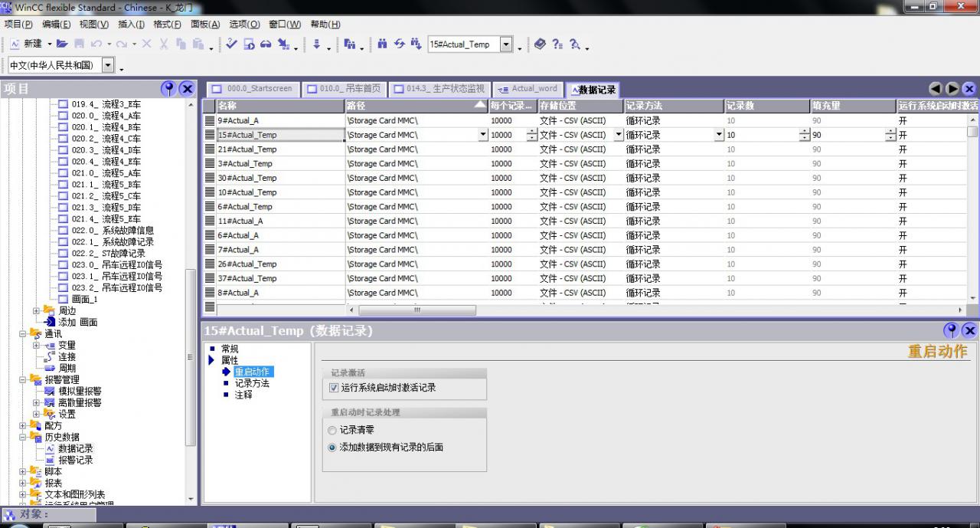Click the Open project folder icon

[x=62, y=44]
